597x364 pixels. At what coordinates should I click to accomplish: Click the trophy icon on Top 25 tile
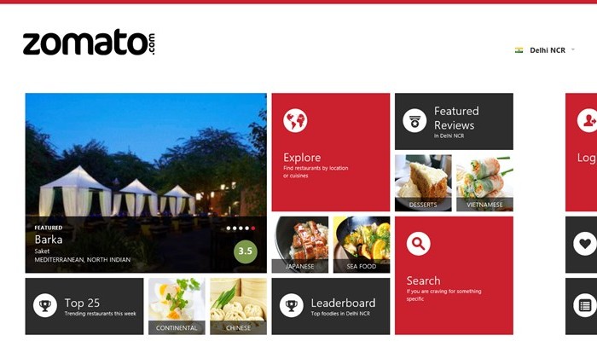click(45, 305)
